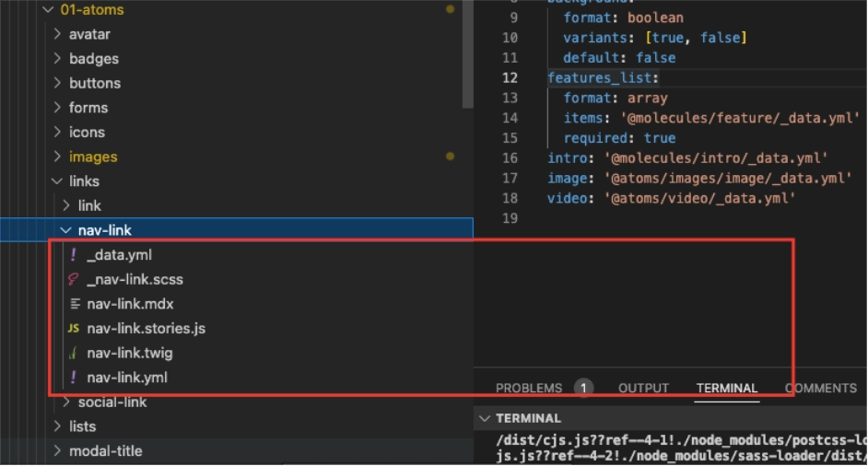Click terminal line with postcss-loader path
The image size is (868, 466).
click(x=682, y=440)
